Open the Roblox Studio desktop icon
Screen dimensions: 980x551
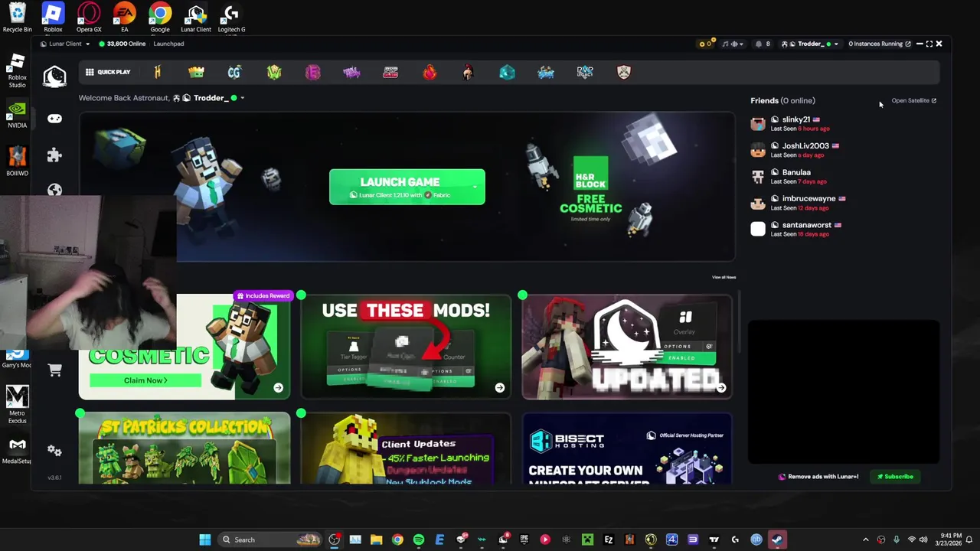tap(17, 70)
